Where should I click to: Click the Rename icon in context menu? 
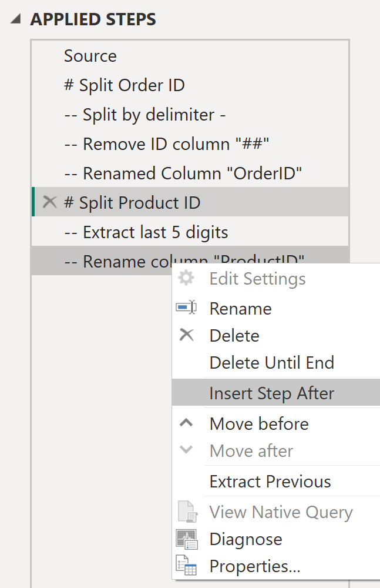tap(186, 308)
